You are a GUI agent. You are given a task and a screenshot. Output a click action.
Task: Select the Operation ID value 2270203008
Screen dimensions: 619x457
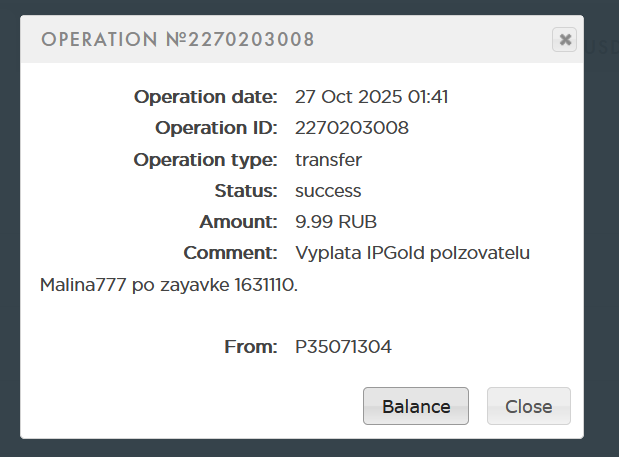point(352,128)
